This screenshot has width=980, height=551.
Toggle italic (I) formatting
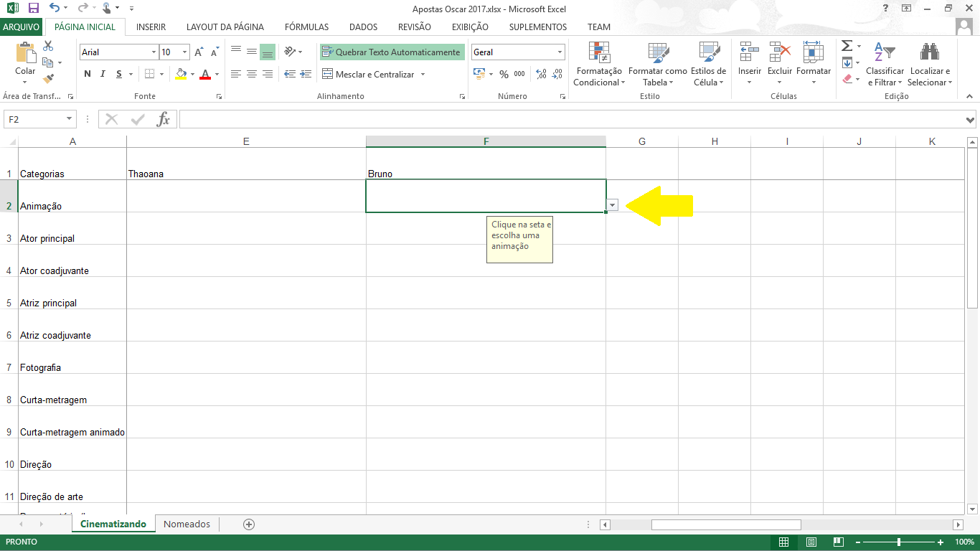[x=103, y=74]
